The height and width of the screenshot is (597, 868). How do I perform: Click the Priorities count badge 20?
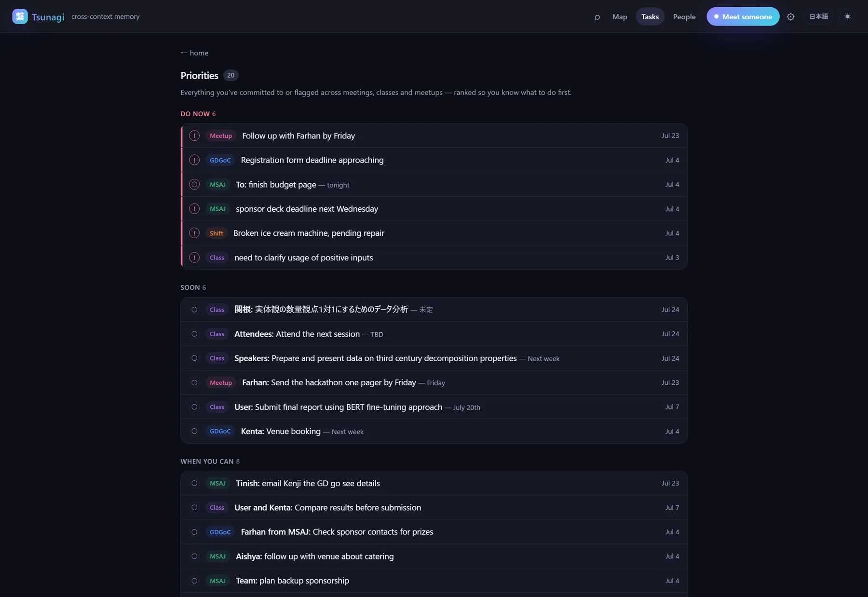pyautogui.click(x=231, y=75)
